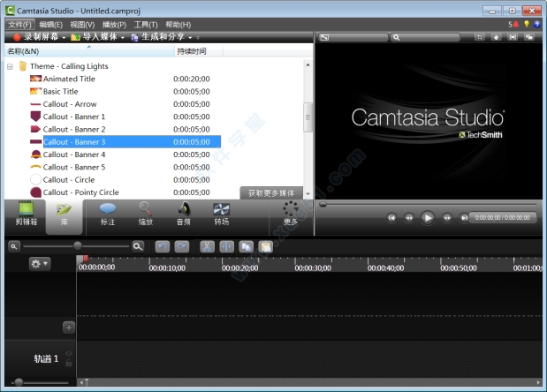The image size is (547, 392).
Task: Click the More (更多) tools icon
Action: coord(291,214)
